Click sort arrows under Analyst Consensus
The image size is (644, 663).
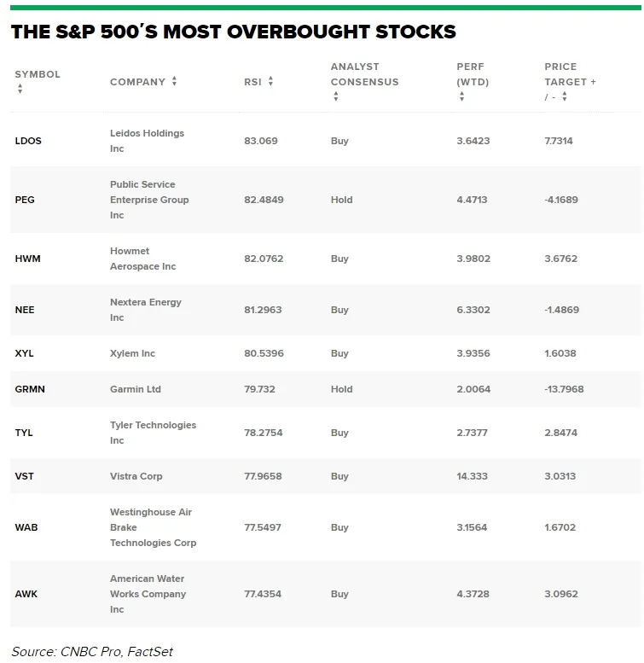335,97
